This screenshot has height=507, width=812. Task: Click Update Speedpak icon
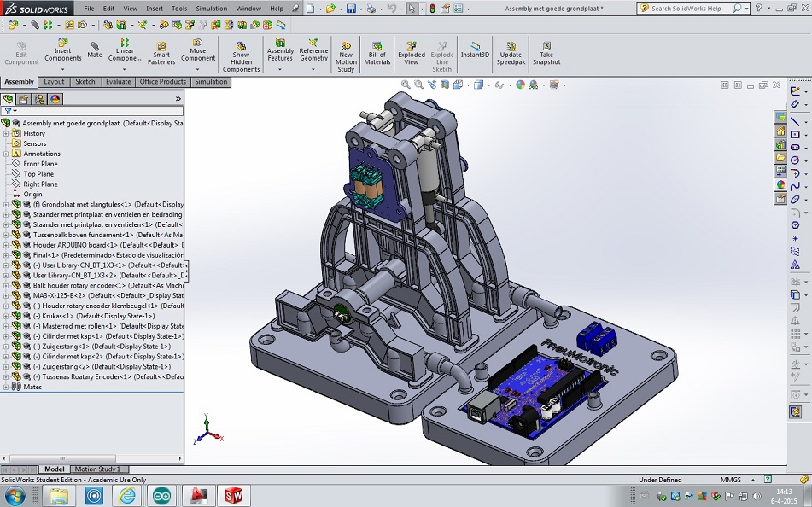pos(511,53)
